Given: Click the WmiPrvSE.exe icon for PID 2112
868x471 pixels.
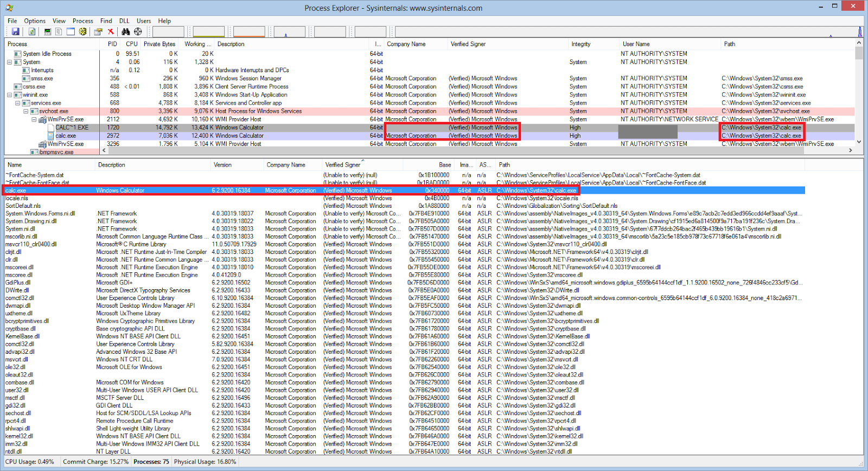Looking at the screenshot, I should coord(42,119).
